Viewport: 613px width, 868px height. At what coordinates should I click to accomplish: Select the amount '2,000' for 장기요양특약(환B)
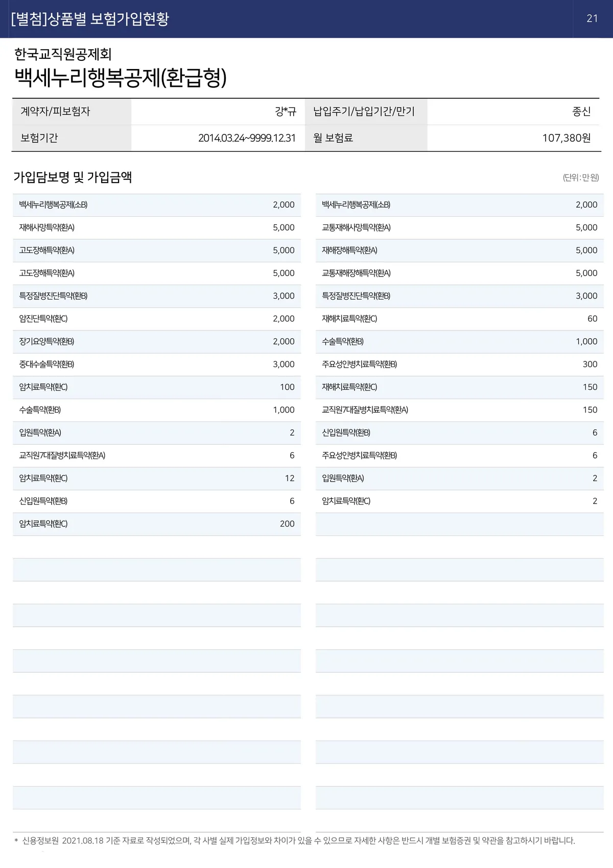tap(284, 341)
